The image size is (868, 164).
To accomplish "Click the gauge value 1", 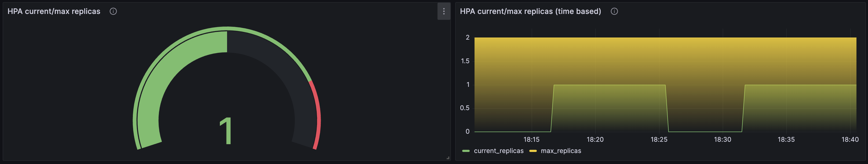I will click(x=226, y=131).
